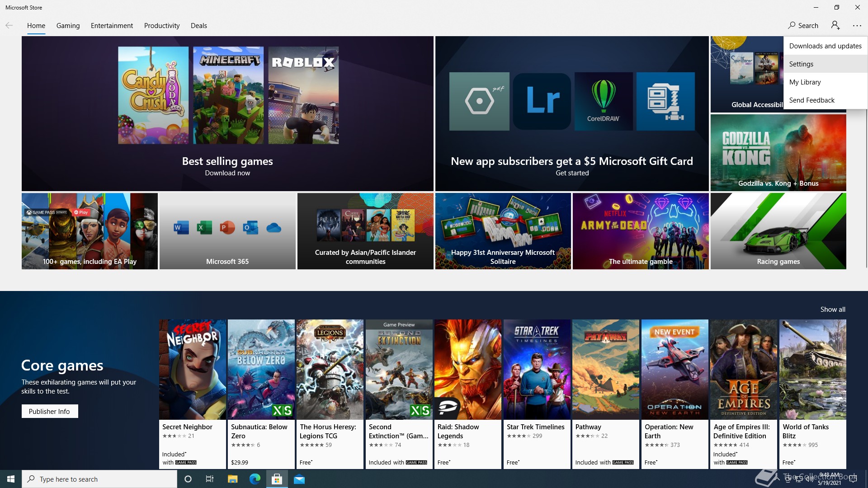The image size is (868, 488).
Task: Open My Library from the menu
Action: point(825,82)
